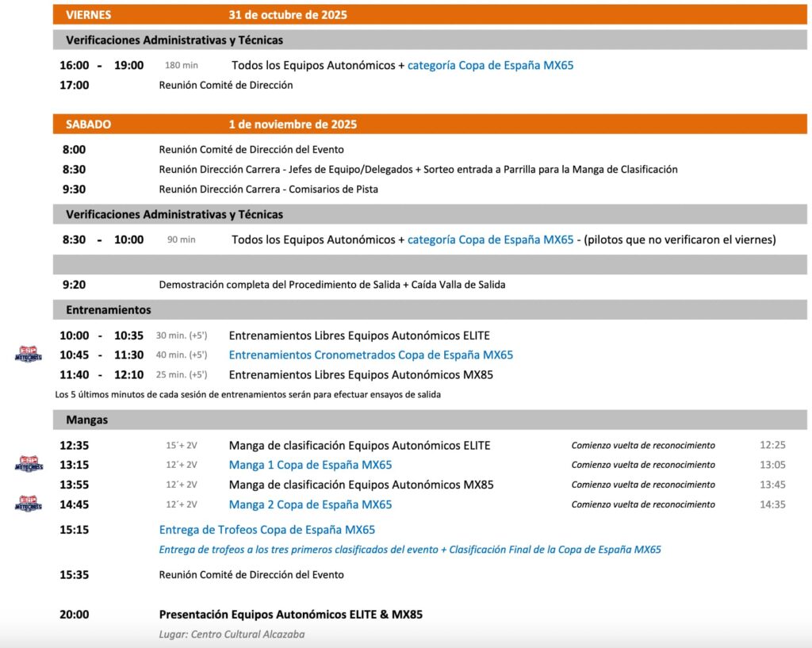The width and height of the screenshot is (812, 648).
Task: Select the 'Manga 1 Copa de España MX65' link
Action: (310, 465)
